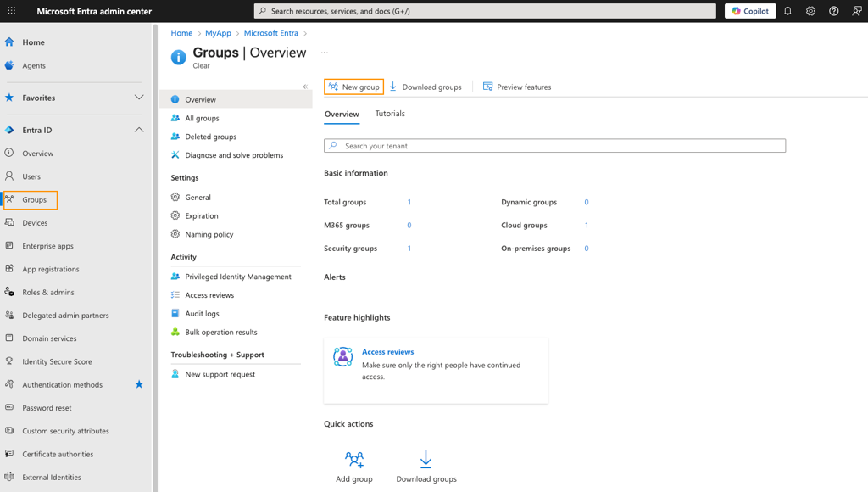Open Authentication methods in the sidebar
868x492 pixels.
tap(62, 384)
